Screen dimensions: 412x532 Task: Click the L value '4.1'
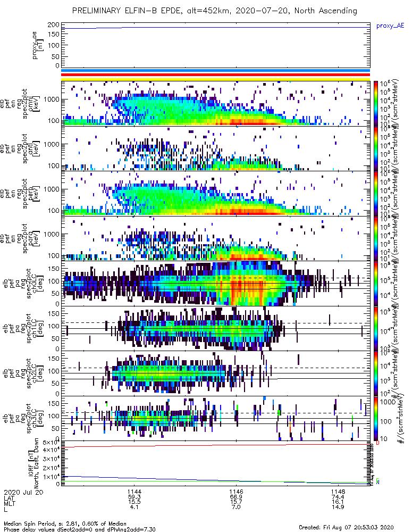click(134, 507)
